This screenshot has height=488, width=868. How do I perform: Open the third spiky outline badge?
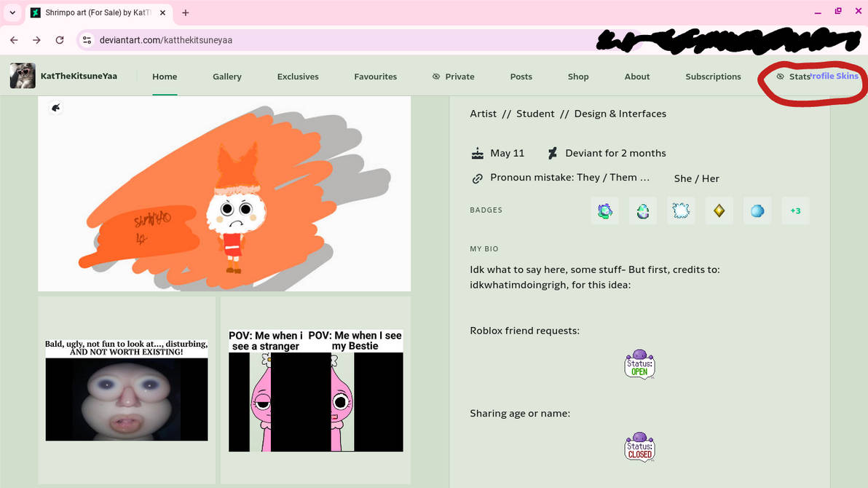click(x=681, y=210)
